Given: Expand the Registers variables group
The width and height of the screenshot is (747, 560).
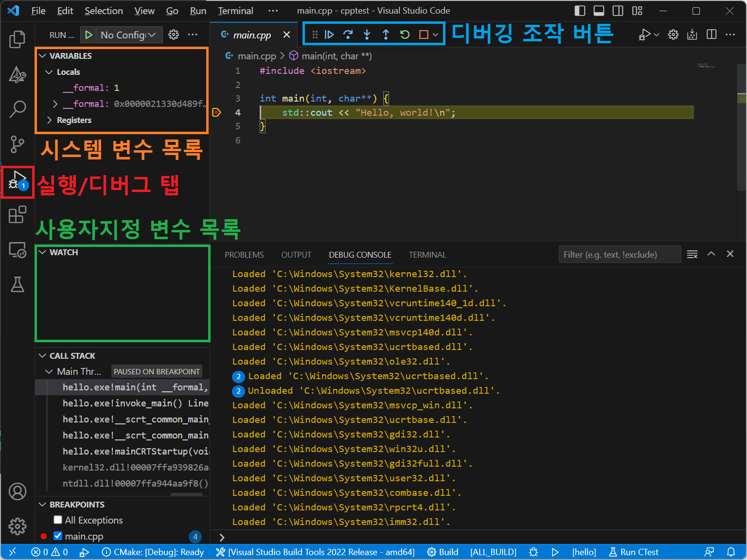Looking at the screenshot, I should click(73, 120).
